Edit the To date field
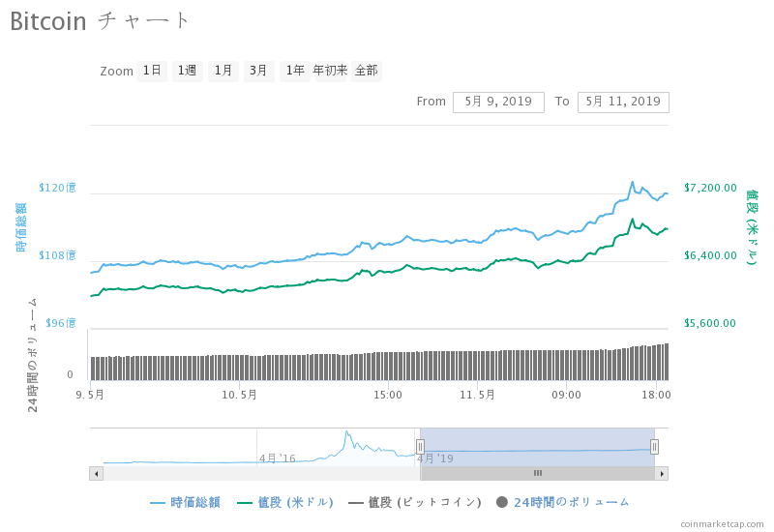 point(623,103)
